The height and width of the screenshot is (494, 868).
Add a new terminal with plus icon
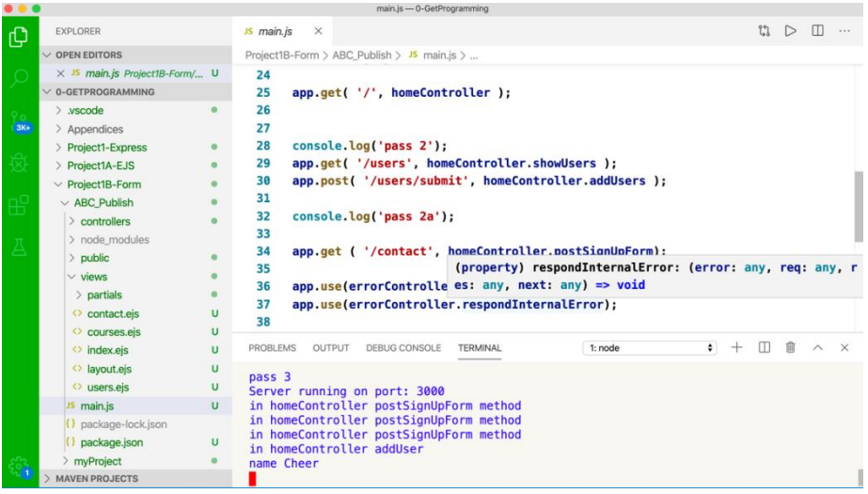coord(736,348)
